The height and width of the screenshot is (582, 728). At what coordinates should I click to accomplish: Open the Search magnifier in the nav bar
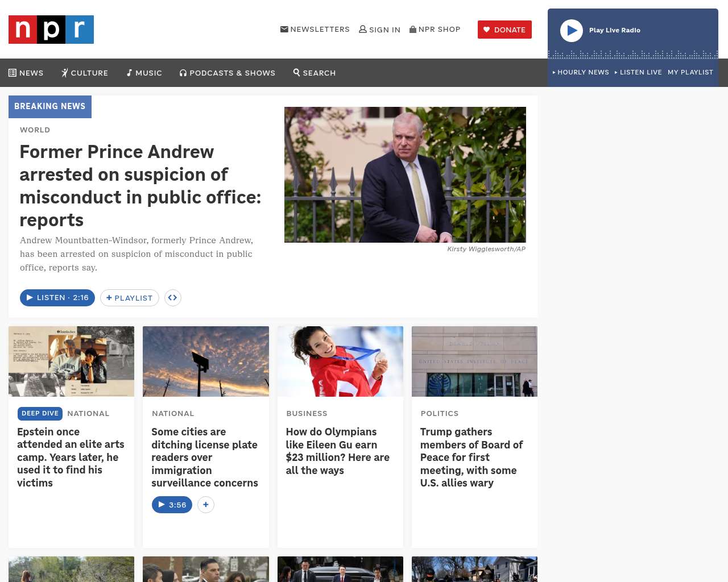[315, 73]
